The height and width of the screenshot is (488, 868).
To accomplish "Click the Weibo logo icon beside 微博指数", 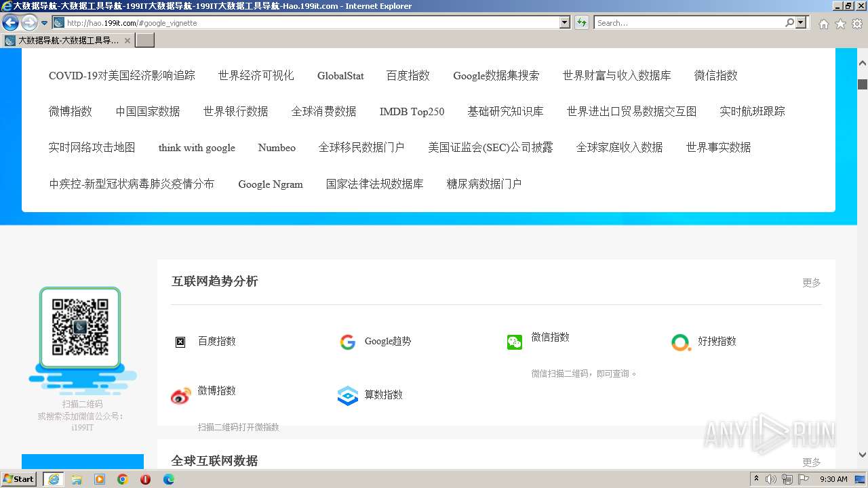I will tap(180, 396).
